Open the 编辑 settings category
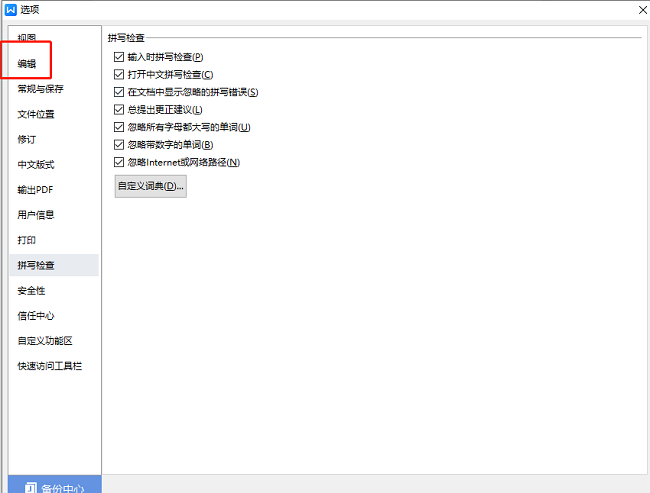650x493 pixels. 27,63
